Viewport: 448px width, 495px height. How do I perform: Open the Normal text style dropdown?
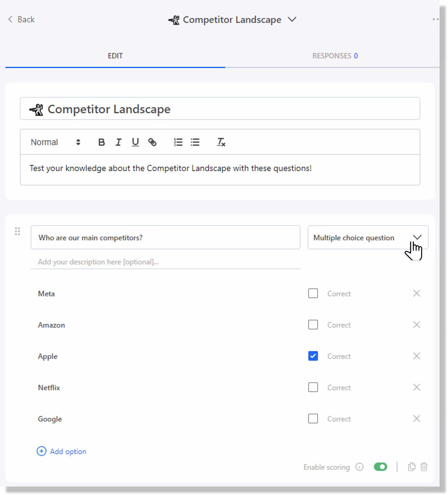point(55,142)
